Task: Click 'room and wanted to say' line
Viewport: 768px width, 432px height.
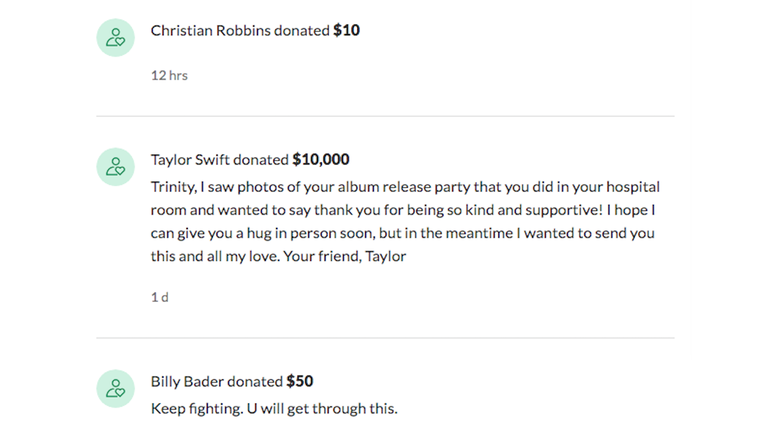Action: coord(403,210)
